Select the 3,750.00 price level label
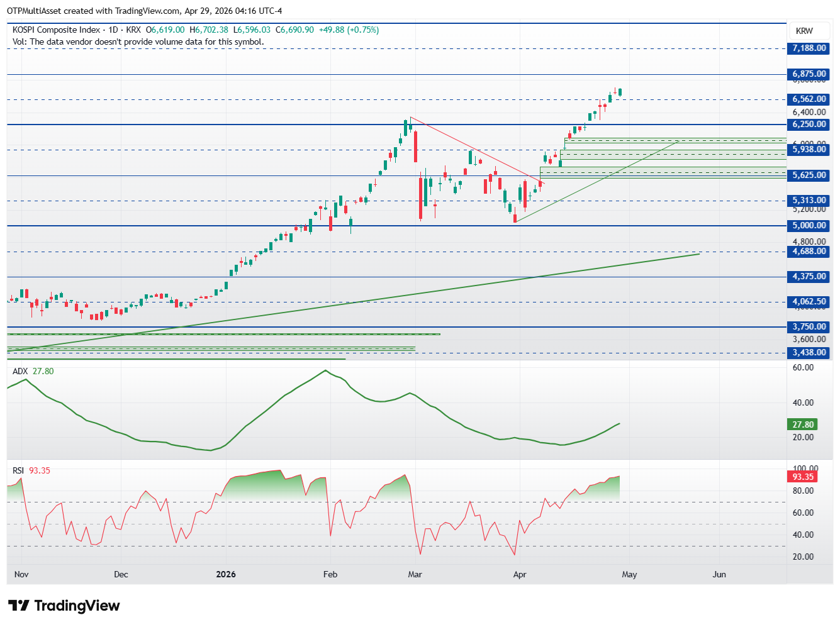840x627 pixels. coord(809,327)
